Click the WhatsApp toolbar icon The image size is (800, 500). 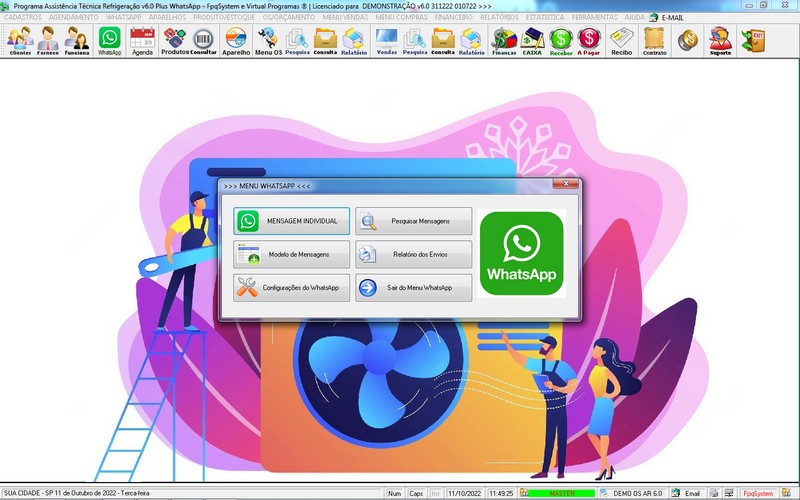(x=110, y=41)
